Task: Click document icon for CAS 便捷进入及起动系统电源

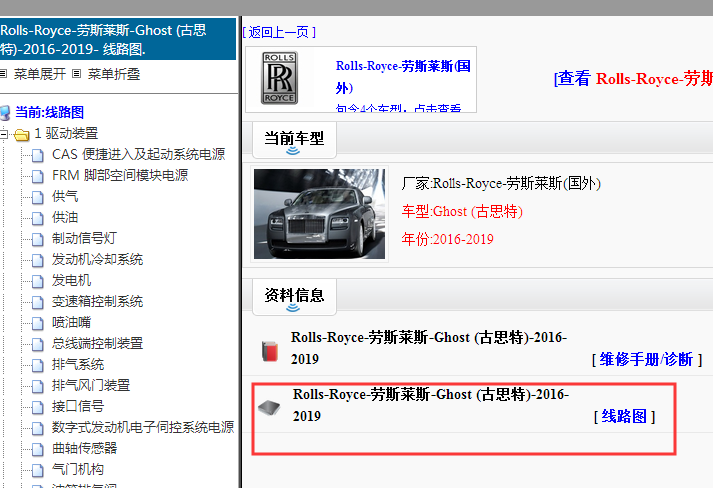Action: (38, 156)
